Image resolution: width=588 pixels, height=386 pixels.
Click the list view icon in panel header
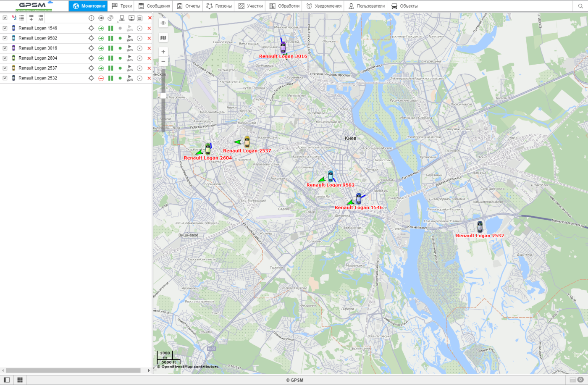click(x=21, y=18)
